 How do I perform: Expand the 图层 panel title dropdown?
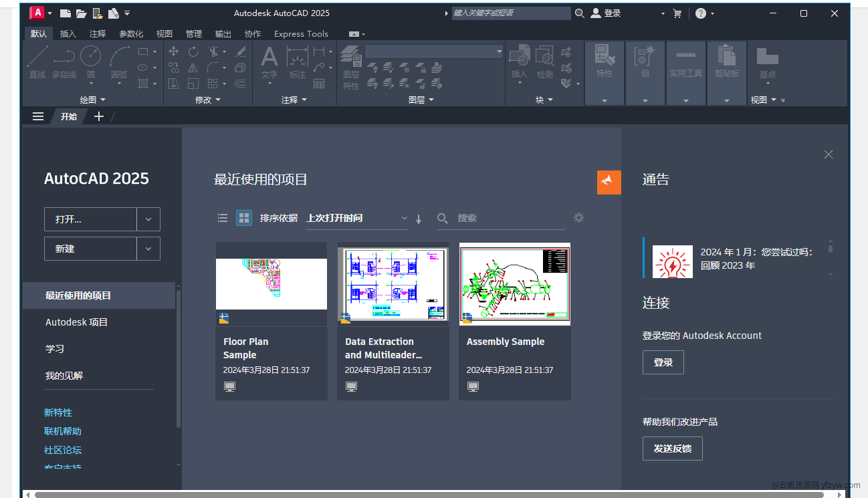click(421, 100)
